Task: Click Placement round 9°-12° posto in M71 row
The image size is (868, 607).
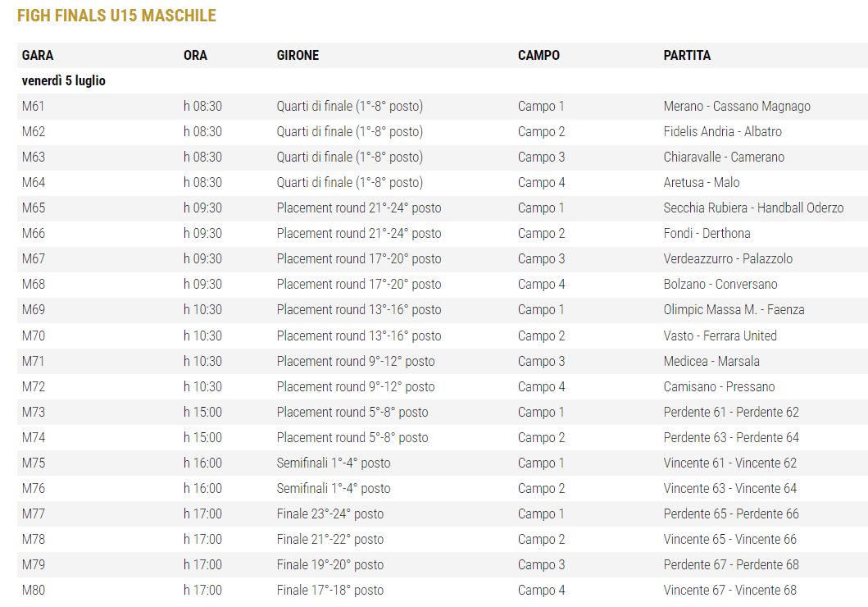Action: (356, 362)
